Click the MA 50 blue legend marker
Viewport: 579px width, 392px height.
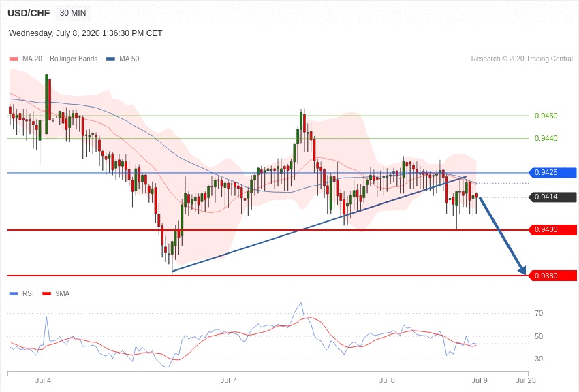coord(110,59)
